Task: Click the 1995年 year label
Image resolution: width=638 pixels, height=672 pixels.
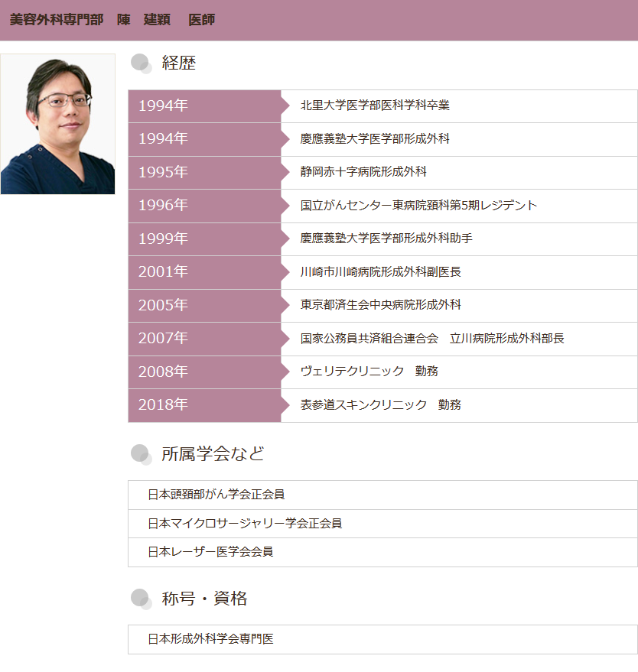Action: [163, 172]
